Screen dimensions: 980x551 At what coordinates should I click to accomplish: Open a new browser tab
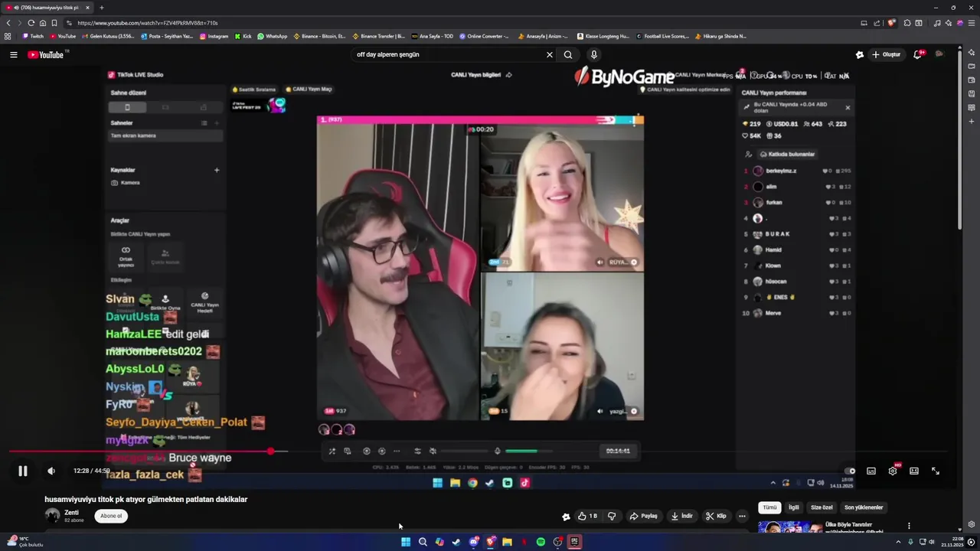coord(102,8)
